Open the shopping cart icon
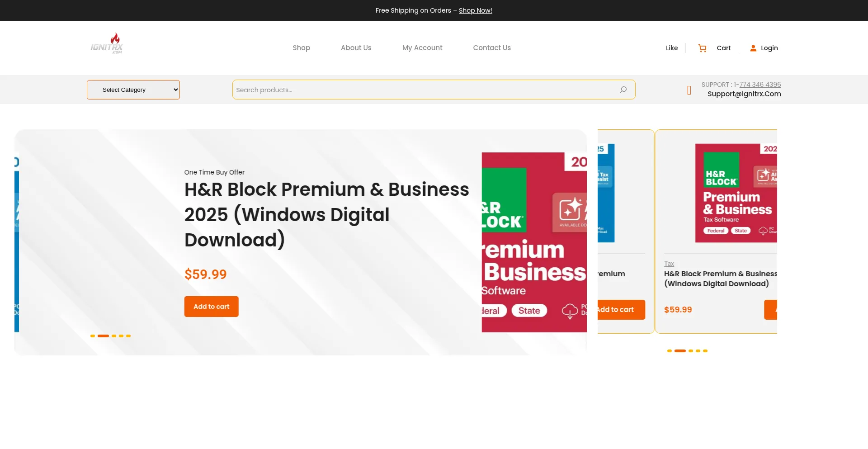The width and height of the screenshot is (868, 449). click(x=702, y=48)
